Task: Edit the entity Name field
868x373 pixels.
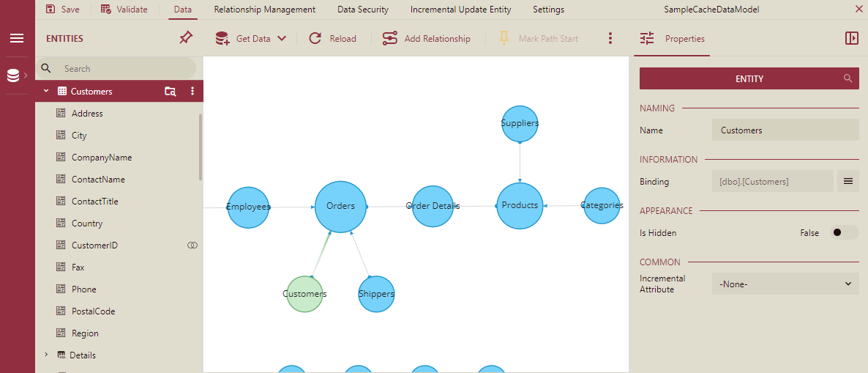Action: pyautogui.click(x=785, y=130)
